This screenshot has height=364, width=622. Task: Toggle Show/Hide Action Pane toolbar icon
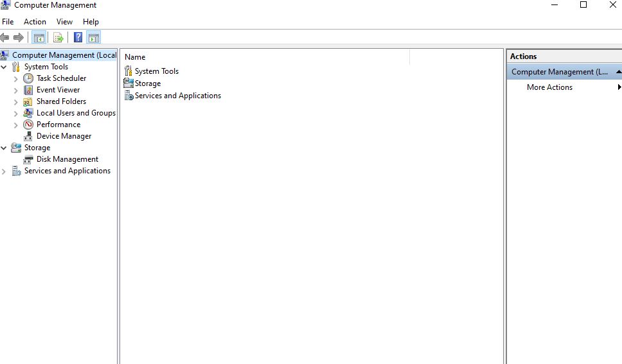[x=94, y=38]
